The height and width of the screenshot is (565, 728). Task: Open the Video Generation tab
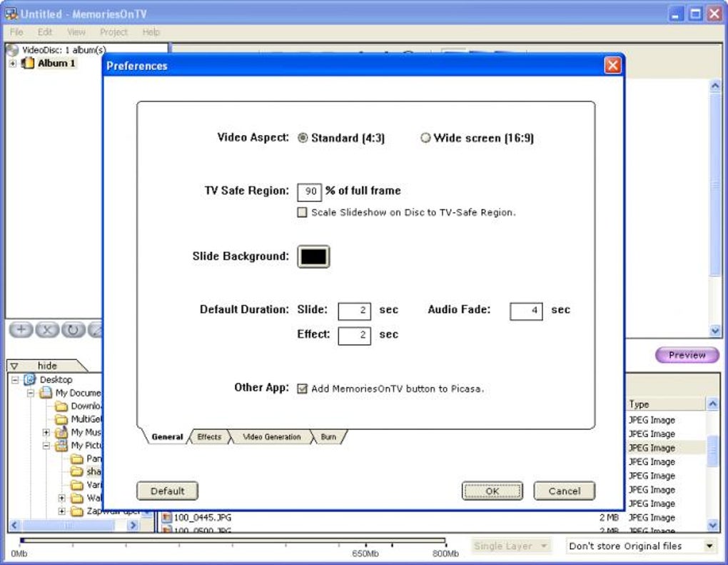(x=272, y=436)
